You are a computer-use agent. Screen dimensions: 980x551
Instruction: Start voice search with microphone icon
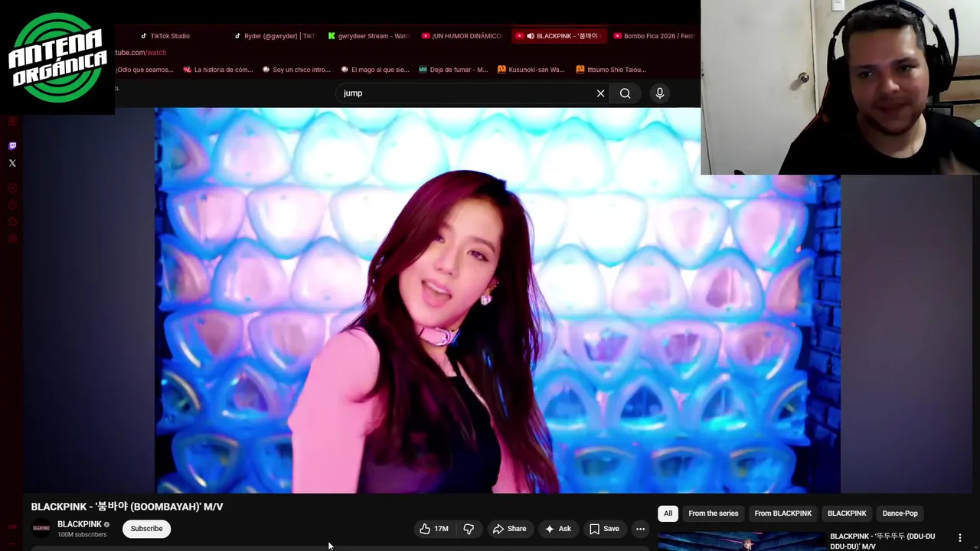click(660, 93)
